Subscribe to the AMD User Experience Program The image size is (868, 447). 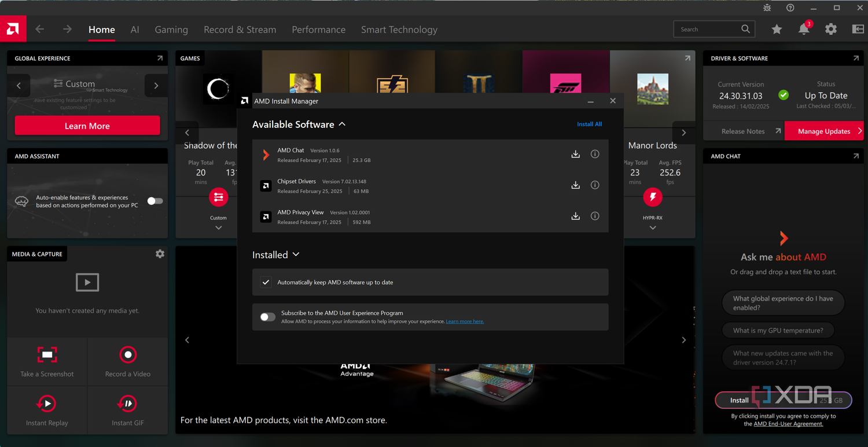click(267, 317)
